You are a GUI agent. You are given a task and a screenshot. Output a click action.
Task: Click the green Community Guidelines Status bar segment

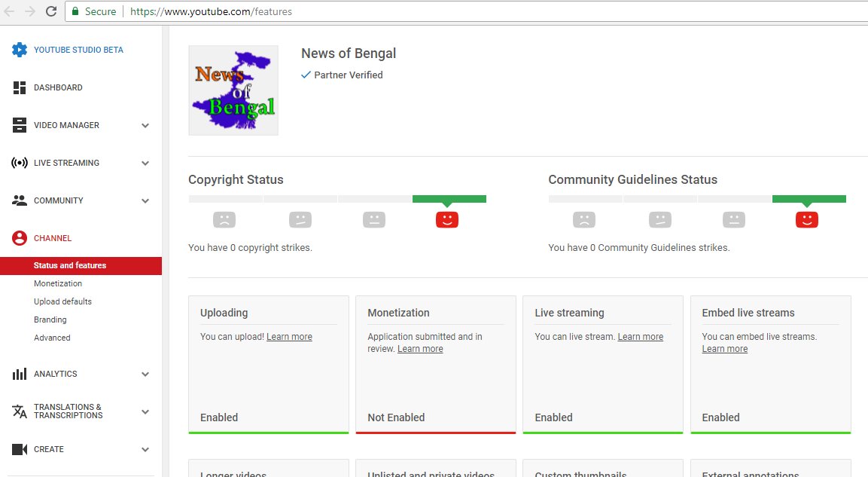809,199
